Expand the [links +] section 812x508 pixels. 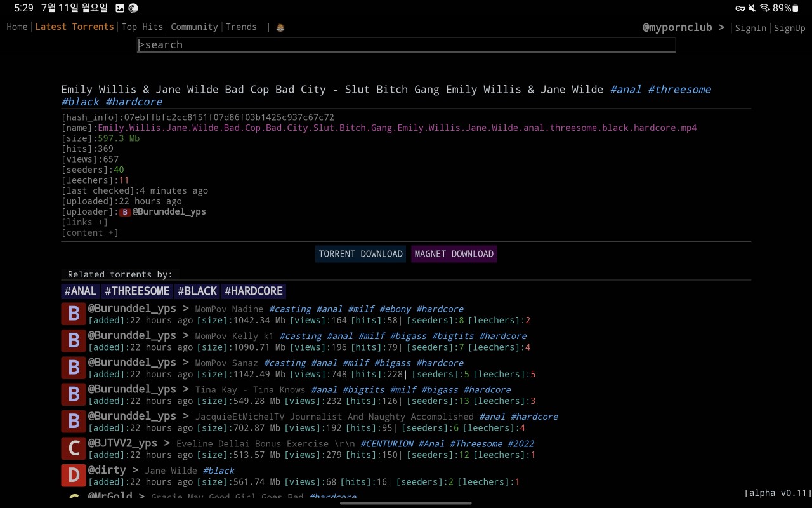click(84, 222)
